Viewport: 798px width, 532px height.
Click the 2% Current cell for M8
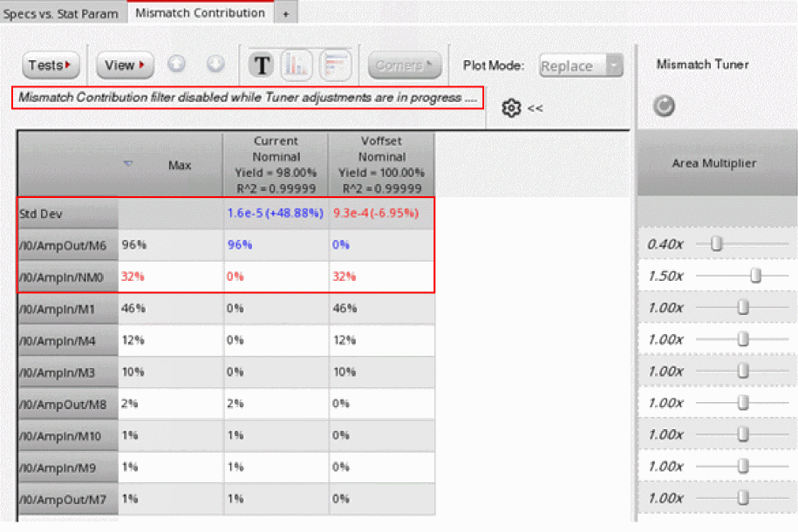tap(276, 403)
